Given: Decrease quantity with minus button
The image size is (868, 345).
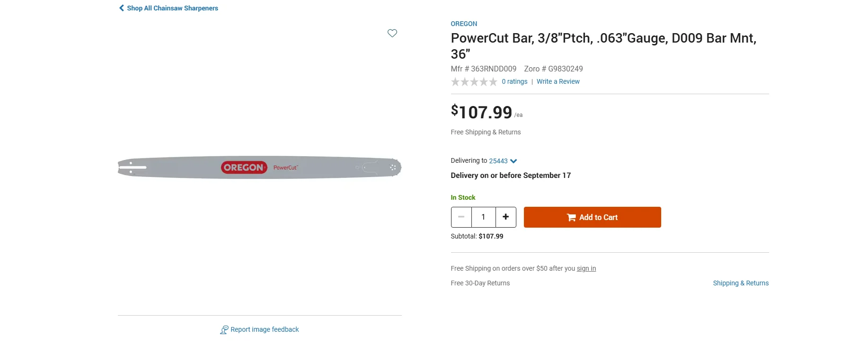Looking at the screenshot, I should click(461, 217).
